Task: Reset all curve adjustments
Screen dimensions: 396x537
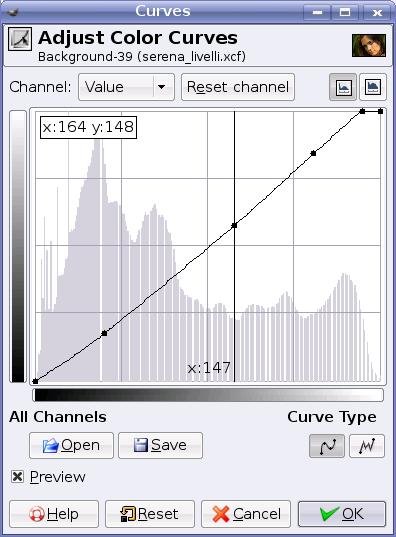Action: coord(150,514)
